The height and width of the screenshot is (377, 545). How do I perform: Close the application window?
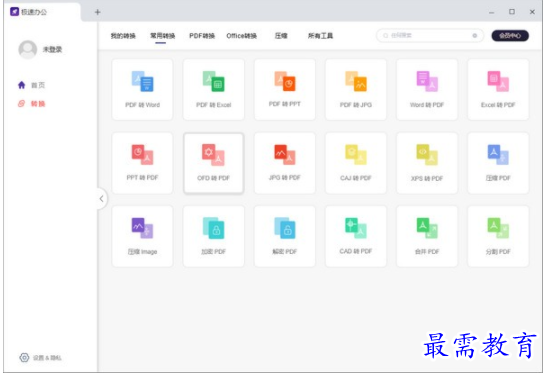(x=532, y=12)
